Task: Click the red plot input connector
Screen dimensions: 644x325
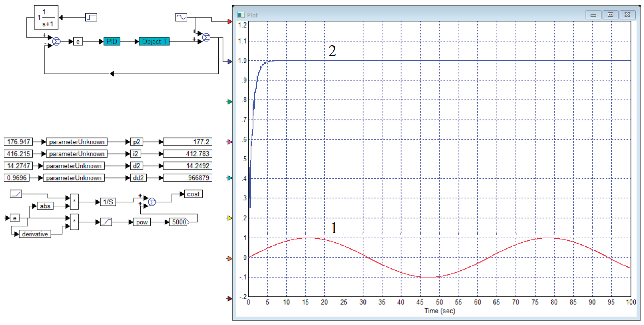Action: tap(230, 22)
